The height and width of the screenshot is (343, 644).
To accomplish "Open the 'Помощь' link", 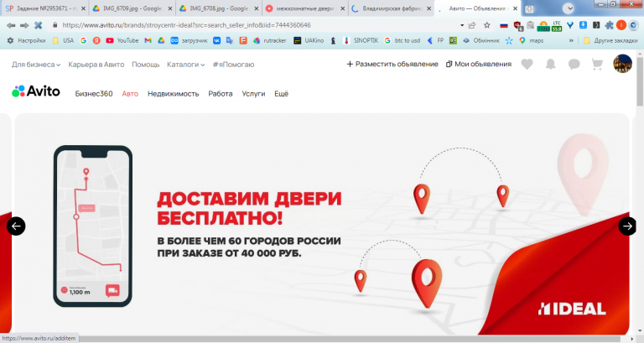I will coord(145,65).
